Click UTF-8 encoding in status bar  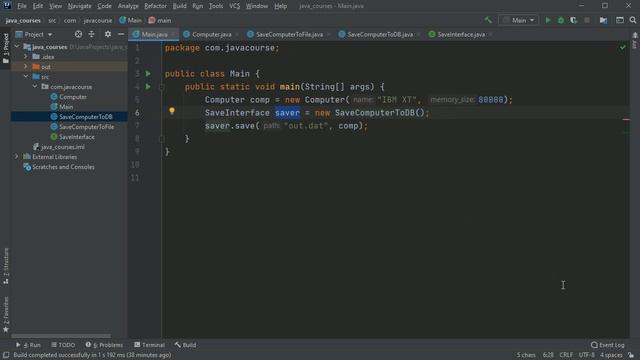click(x=587, y=355)
